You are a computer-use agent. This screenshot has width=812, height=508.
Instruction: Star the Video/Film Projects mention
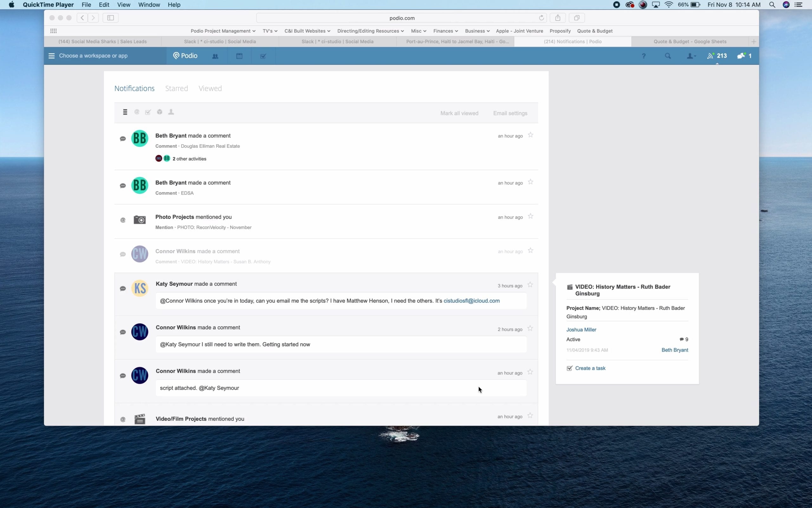[x=530, y=416]
